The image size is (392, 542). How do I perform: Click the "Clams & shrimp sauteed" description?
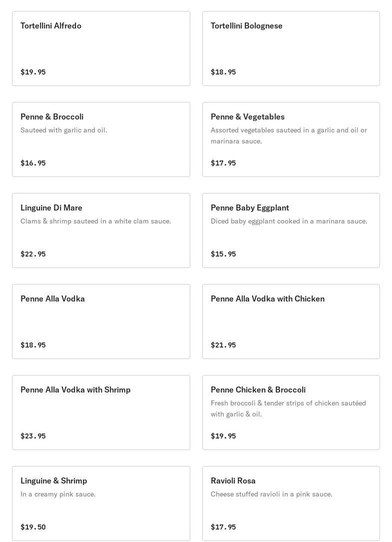point(95,221)
